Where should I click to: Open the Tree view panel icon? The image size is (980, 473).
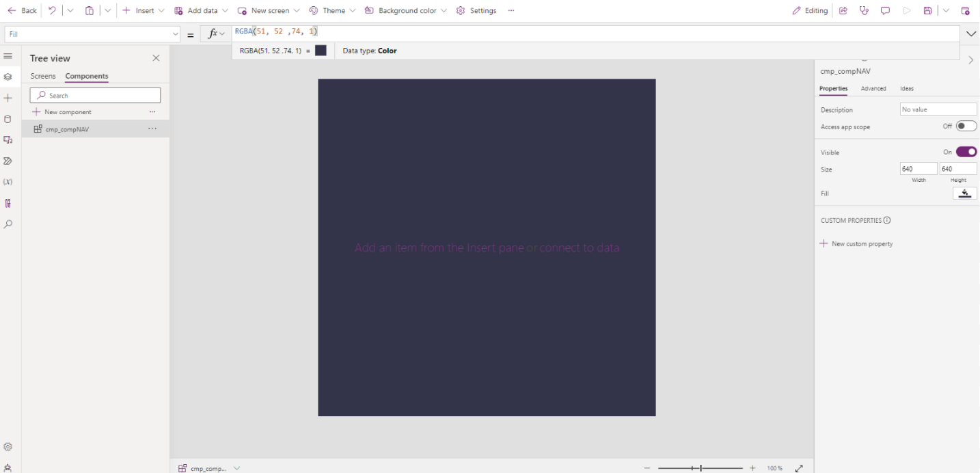[x=8, y=77]
